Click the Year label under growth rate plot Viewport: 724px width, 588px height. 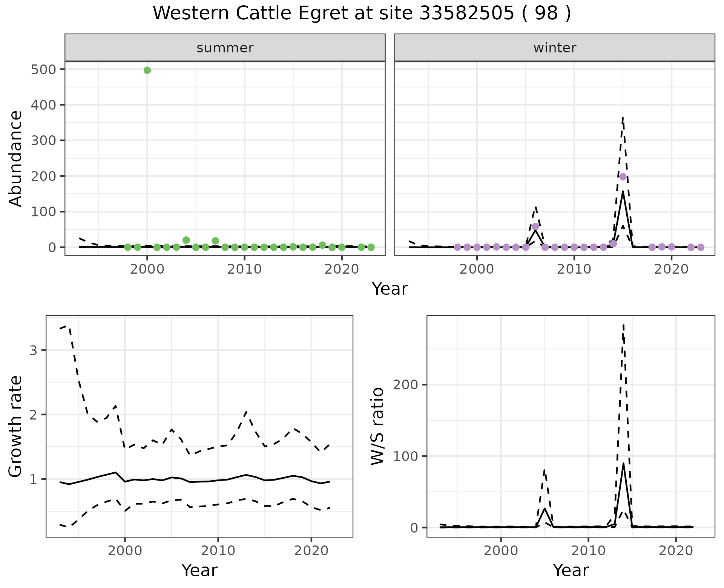coord(199,570)
